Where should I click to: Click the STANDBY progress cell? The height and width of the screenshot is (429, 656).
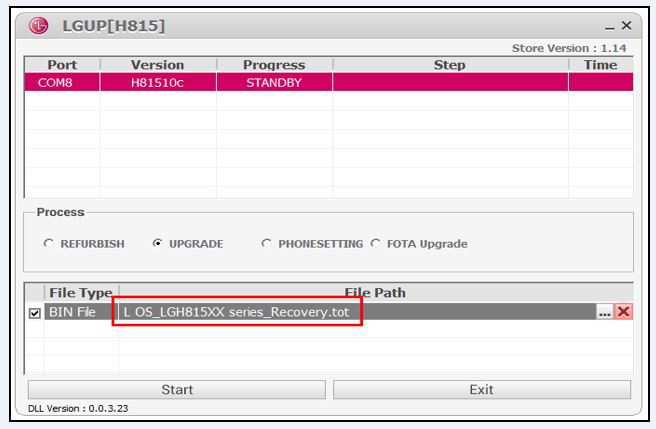(274, 82)
